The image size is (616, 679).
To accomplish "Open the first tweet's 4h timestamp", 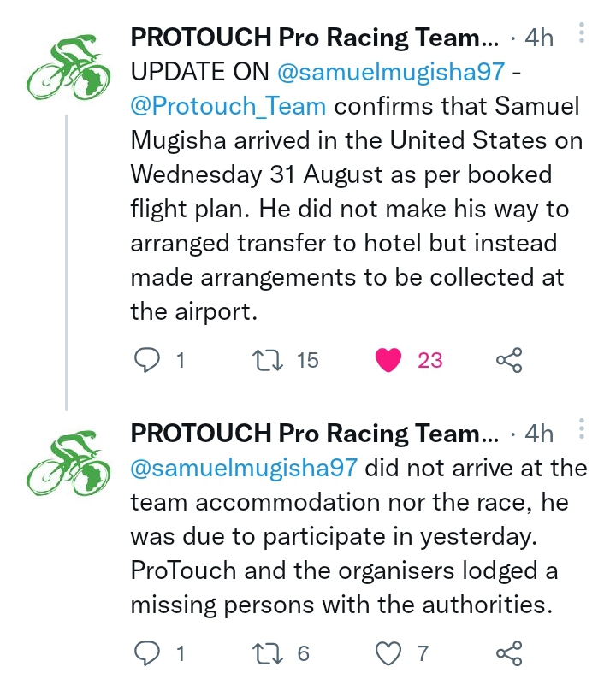I will [x=539, y=38].
